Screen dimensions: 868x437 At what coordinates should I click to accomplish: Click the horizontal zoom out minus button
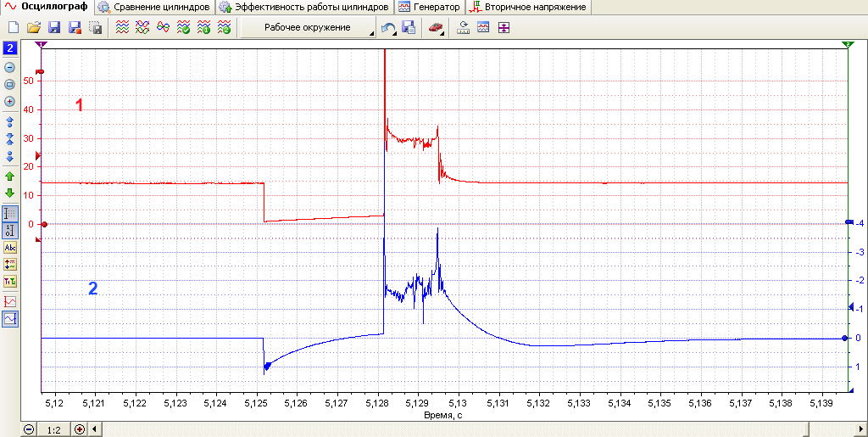pos(29,429)
